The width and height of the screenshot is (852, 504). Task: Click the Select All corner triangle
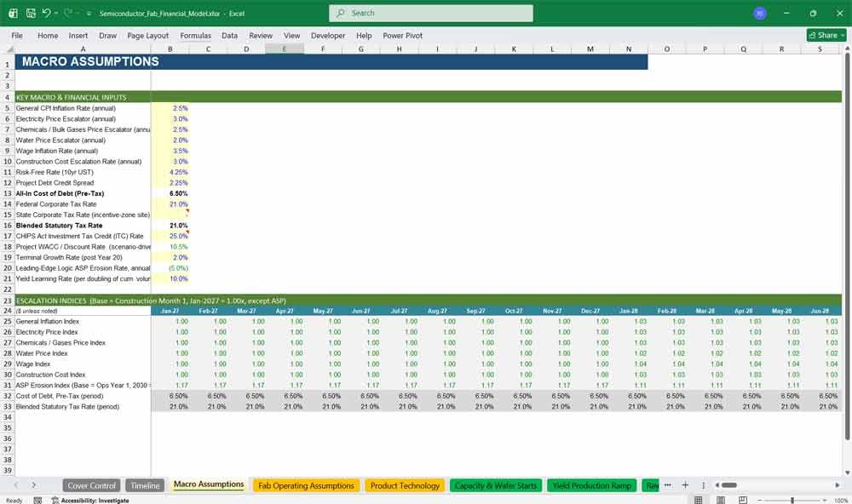[x=9, y=49]
